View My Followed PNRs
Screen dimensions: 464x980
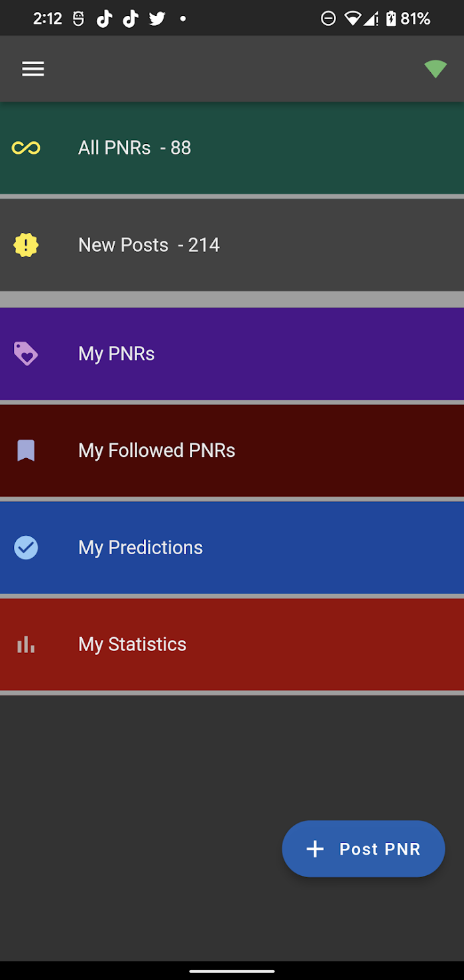coord(232,451)
